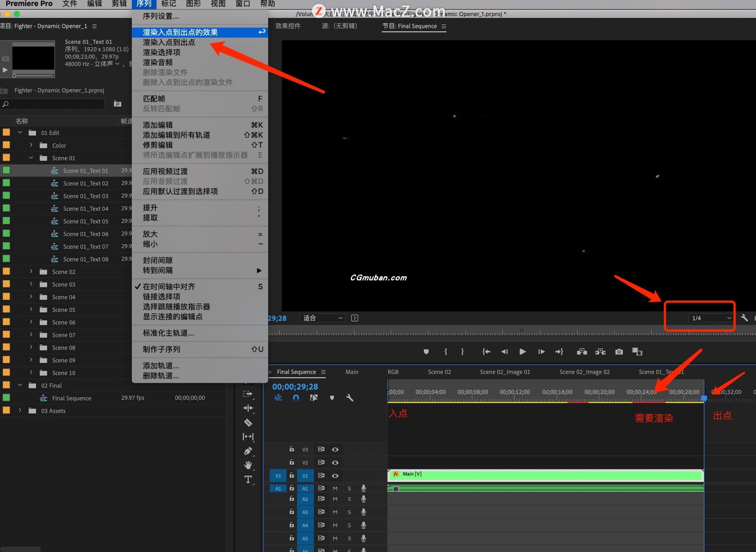The height and width of the screenshot is (552, 756).
Task: Step back one frame
Action: coord(504,352)
